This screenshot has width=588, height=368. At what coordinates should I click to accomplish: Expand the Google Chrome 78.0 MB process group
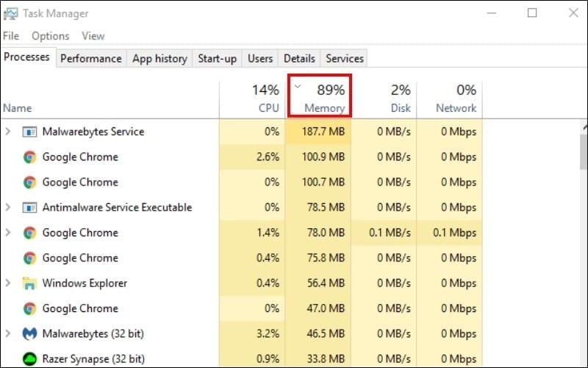(8, 233)
